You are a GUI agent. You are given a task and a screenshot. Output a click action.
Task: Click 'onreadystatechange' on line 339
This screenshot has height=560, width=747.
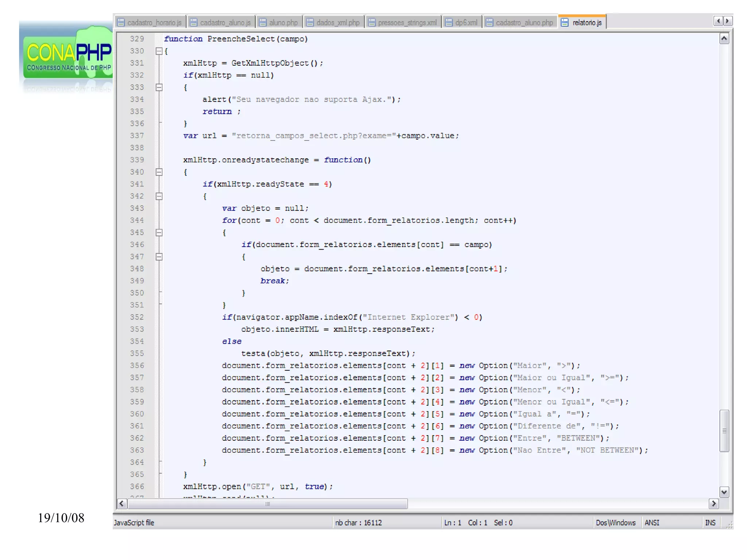(x=265, y=160)
